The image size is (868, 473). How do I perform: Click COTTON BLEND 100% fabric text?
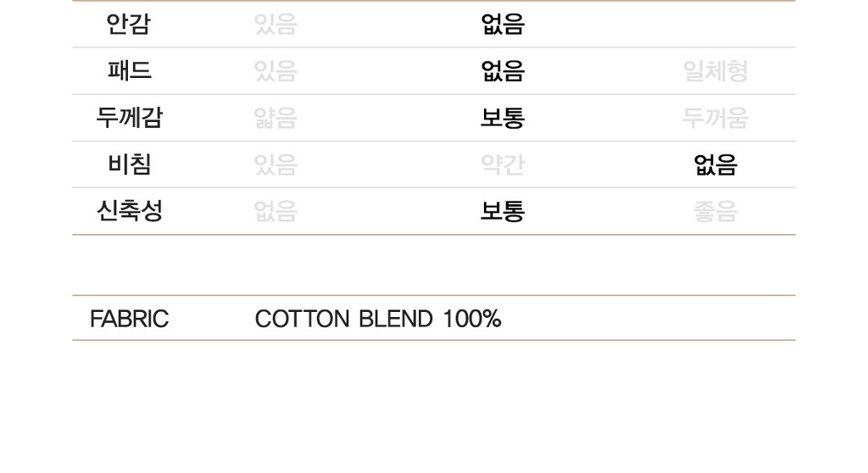[x=378, y=319]
